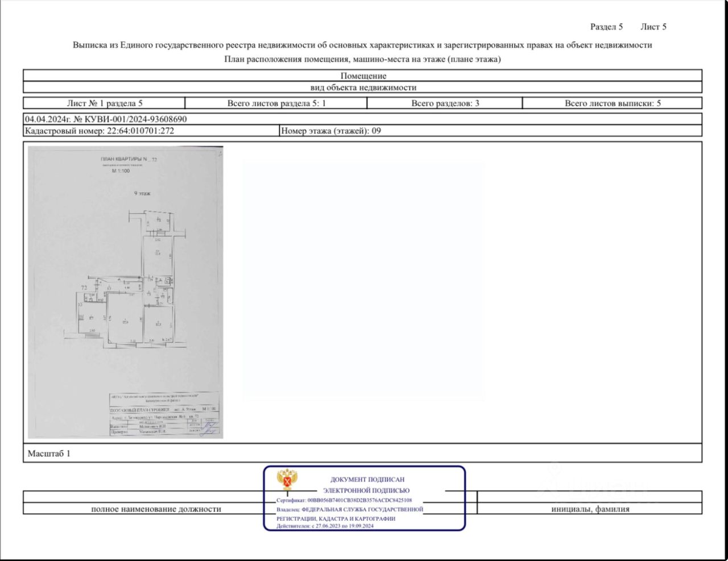Select the cadastral number "22:64:010701:272"
This screenshot has height=561, width=728.
coord(140,131)
